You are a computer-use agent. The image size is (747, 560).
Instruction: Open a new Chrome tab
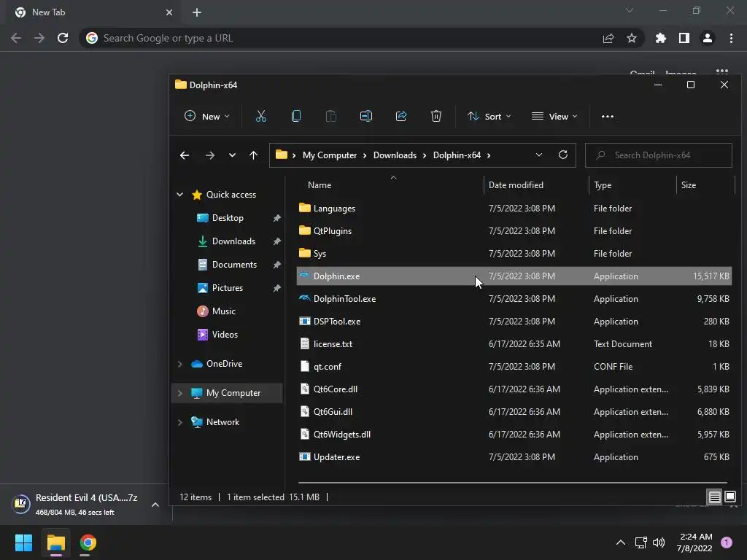tap(197, 12)
